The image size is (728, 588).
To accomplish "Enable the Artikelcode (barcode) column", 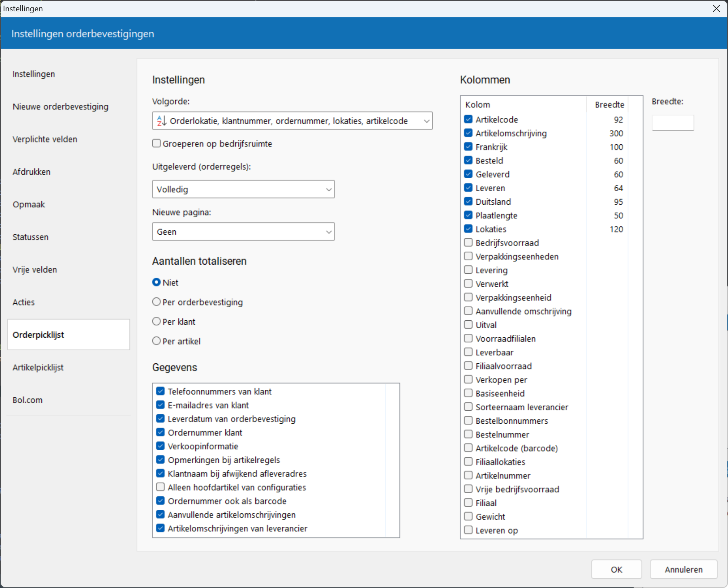I will coord(468,448).
